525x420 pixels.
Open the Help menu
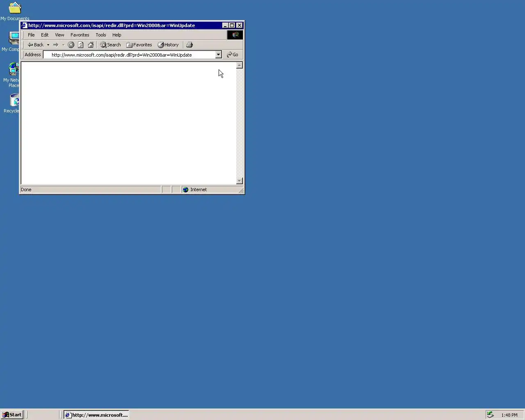pos(117,35)
